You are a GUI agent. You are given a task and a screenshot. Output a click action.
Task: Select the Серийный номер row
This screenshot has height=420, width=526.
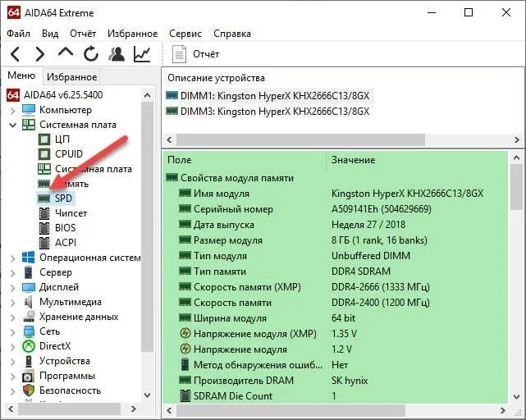(x=335, y=209)
